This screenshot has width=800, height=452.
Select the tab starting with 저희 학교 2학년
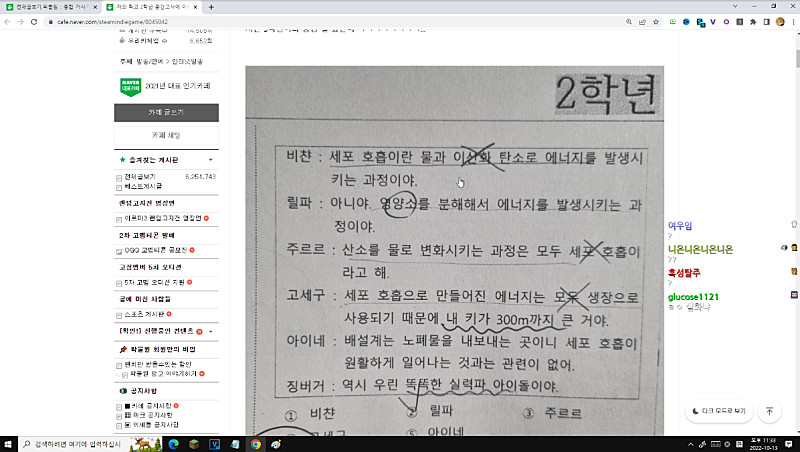pos(152,7)
